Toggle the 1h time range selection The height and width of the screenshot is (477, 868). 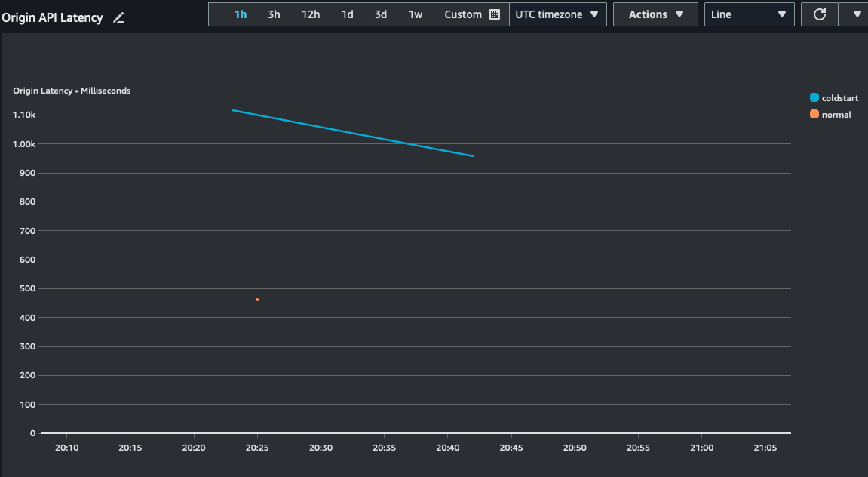241,14
